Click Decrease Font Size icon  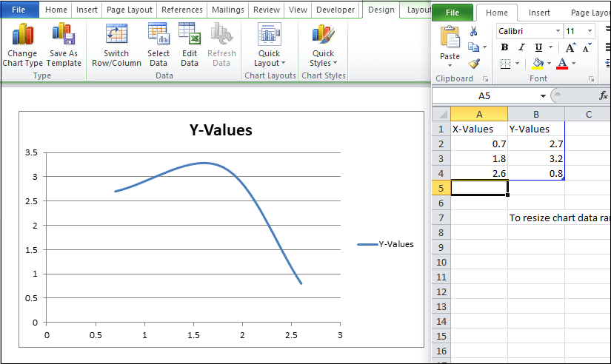coord(587,47)
